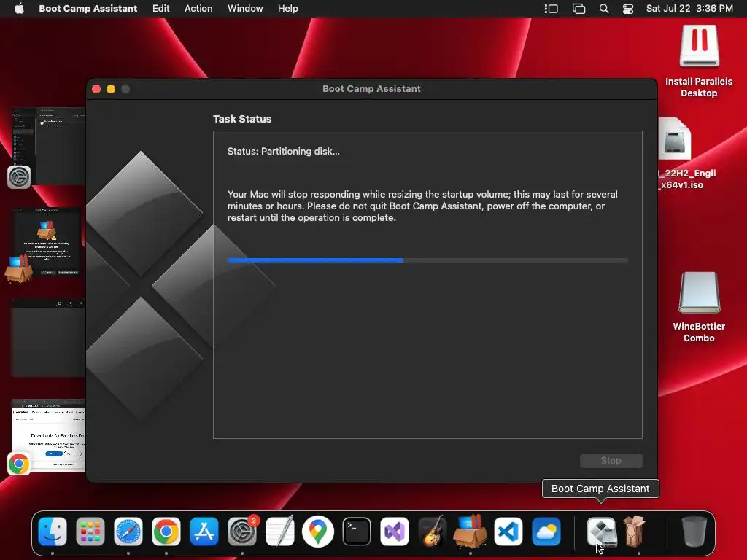The height and width of the screenshot is (560, 747).
Task: Click the date and time in menu bar
Action: click(689, 9)
